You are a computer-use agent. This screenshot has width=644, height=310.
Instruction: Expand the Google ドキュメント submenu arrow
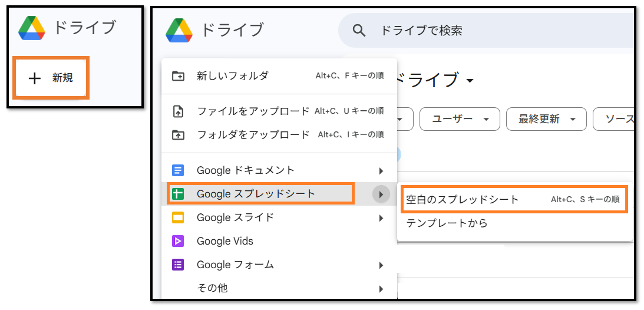(x=381, y=171)
